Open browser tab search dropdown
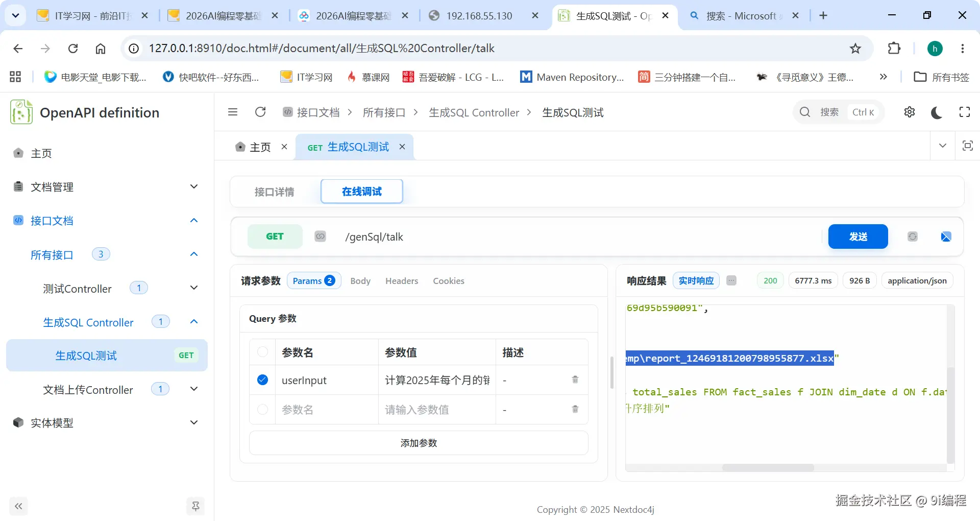The image size is (980, 521). (15, 15)
